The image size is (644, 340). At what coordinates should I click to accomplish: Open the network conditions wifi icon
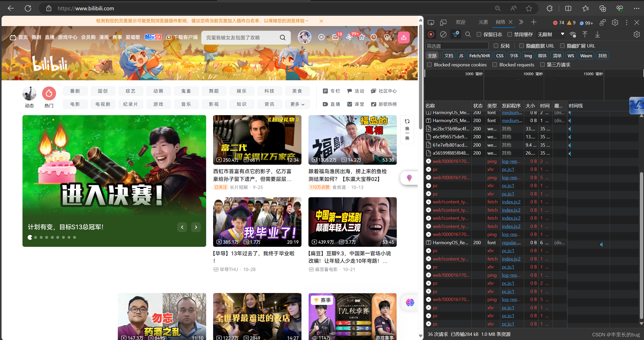[x=573, y=35]
